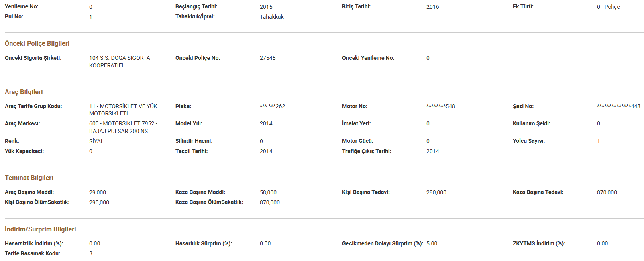Image resolution: width=644 pixels, height=261 pixels.
Task: Click the Kaza Başına Tedavi amount 870,000
Action: tap(607, 192)
